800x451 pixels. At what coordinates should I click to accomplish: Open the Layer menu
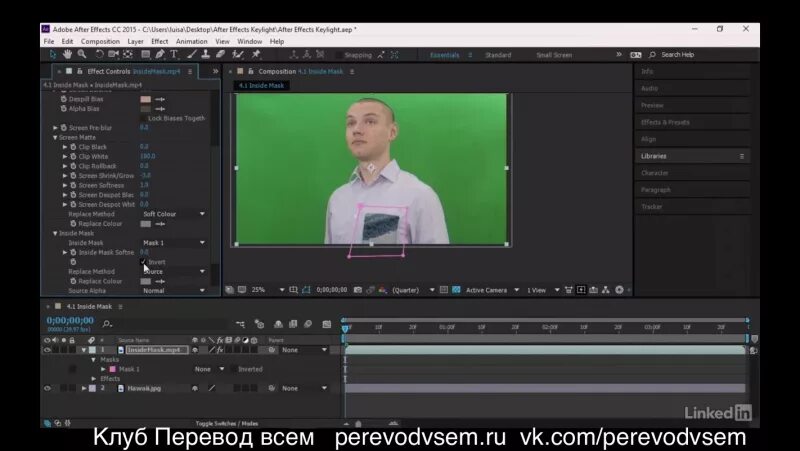[135, 41]
